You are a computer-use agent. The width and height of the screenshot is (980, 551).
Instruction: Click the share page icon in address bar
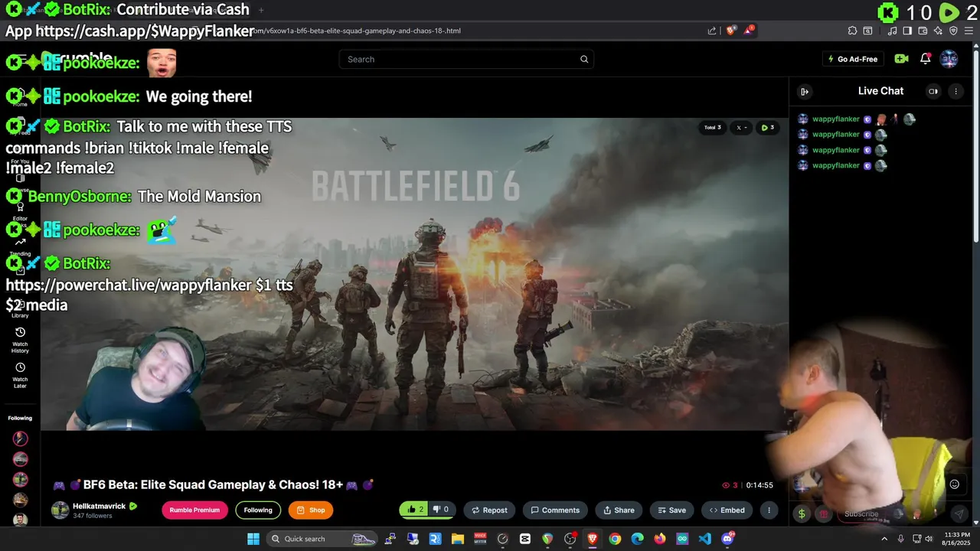tap(712, 31)
